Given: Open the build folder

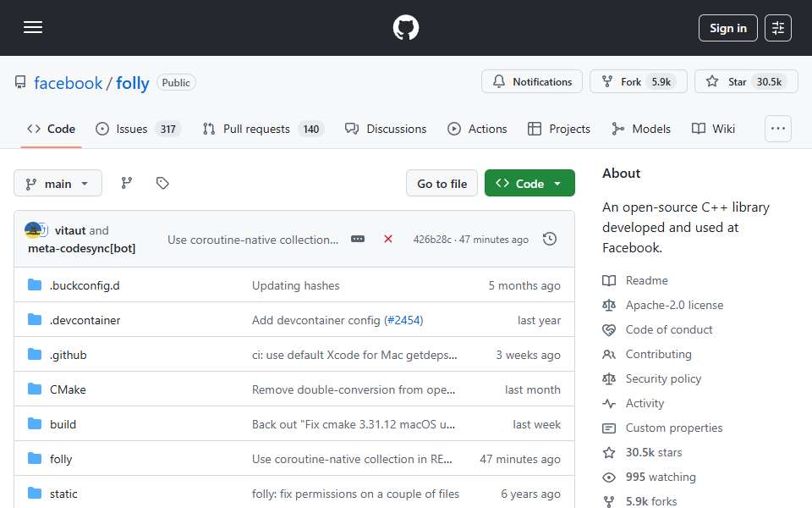Looking at the screenshot, I should (x=63, y=424).
